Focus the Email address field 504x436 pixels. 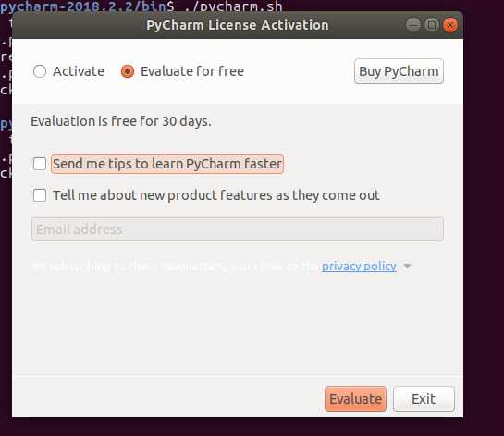click(238, 229)
